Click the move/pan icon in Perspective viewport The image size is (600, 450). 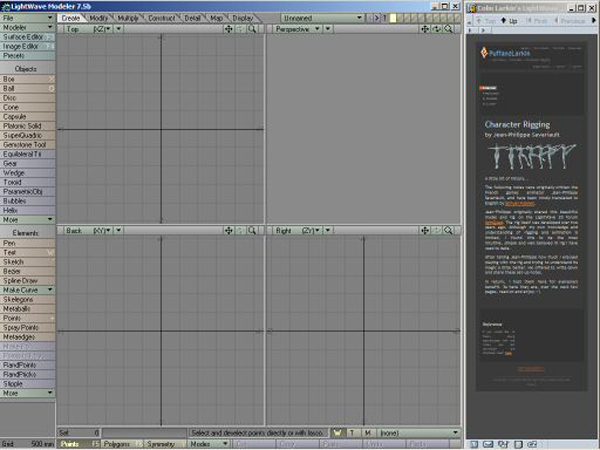click(x=425, y=29)
